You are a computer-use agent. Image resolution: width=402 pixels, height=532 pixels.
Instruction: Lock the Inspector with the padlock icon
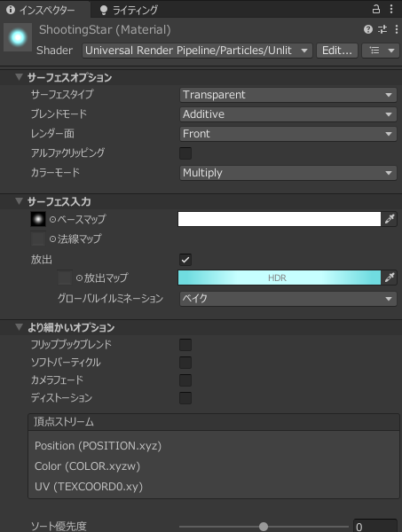376,9
